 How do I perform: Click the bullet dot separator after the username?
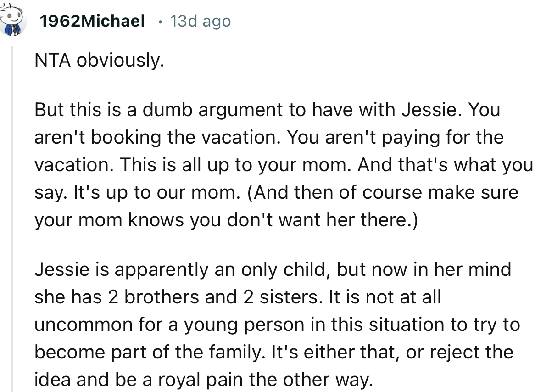(x=160, y=22)
